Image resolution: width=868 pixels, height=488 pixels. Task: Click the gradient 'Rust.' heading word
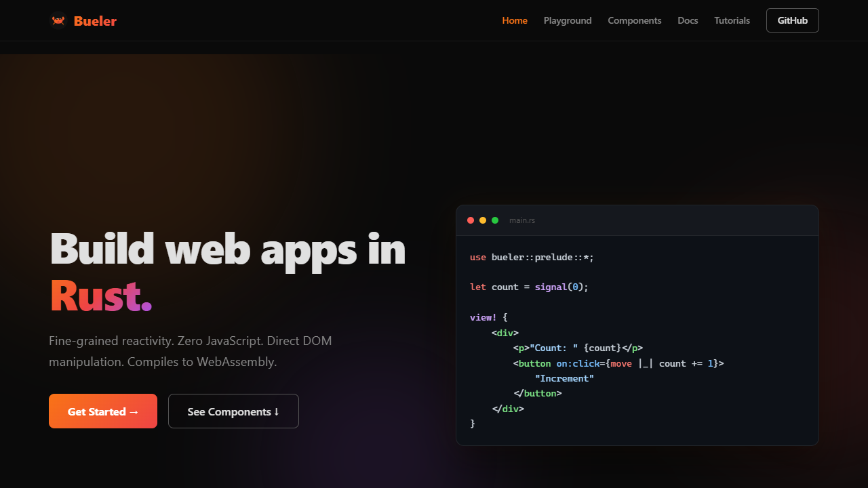point(101,296)
